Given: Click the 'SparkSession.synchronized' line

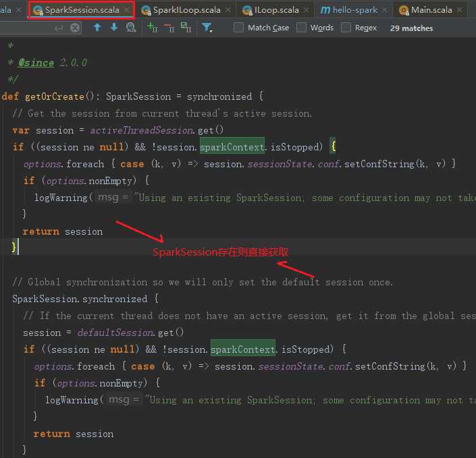Looking at the screenshot, I should [x=85, y=299].
